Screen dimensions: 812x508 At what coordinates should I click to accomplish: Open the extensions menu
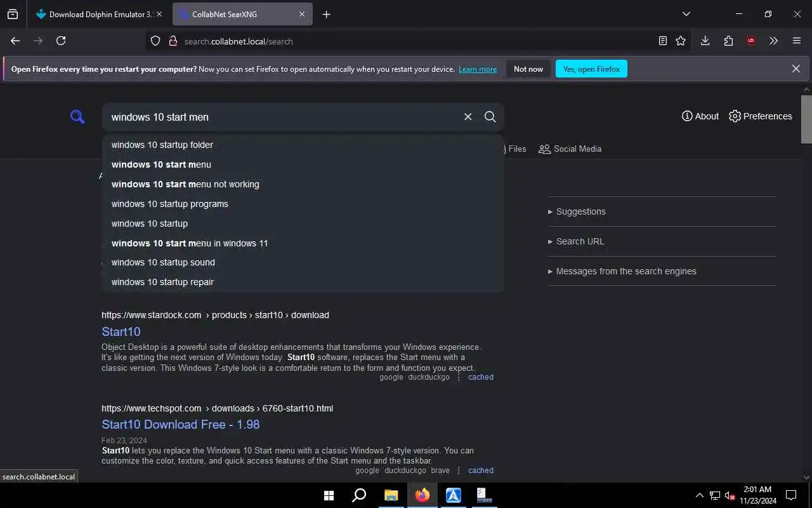[x=728, y=41]
